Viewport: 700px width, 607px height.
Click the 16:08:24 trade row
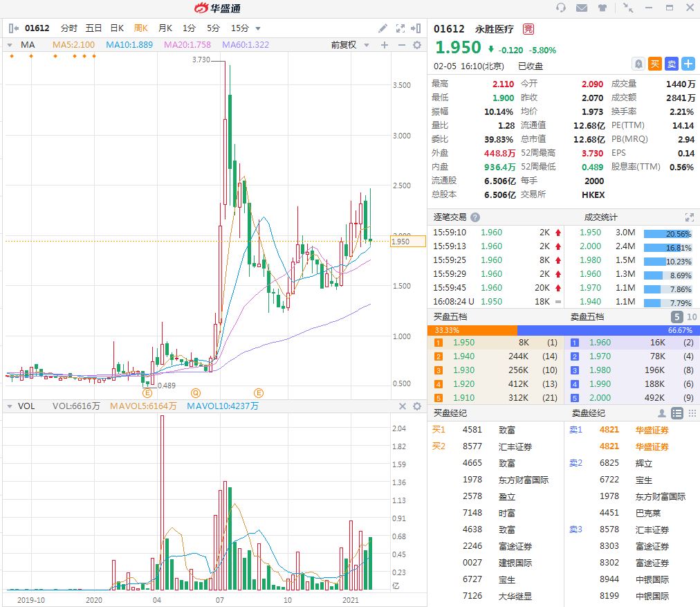tap(495, 302)
